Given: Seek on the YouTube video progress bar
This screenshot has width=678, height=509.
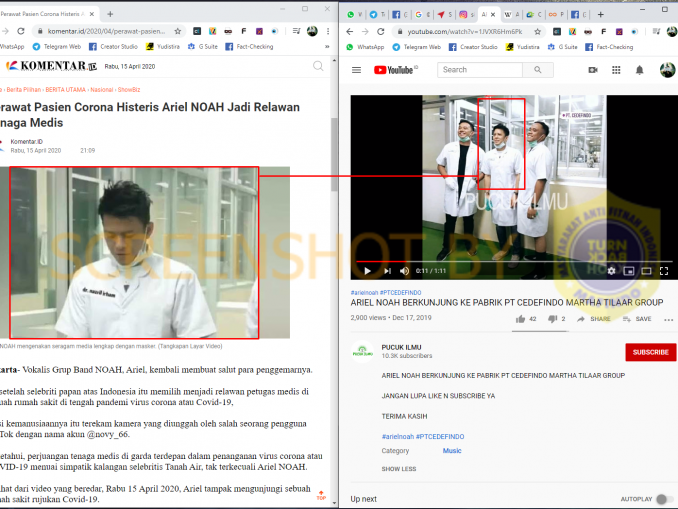Looking at the screenshot, I should point(514,262).
